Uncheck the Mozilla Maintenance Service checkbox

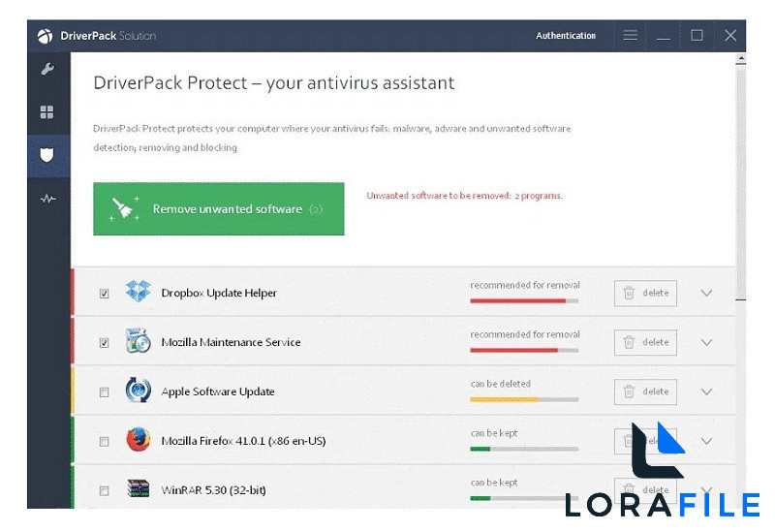coord(105,343)
